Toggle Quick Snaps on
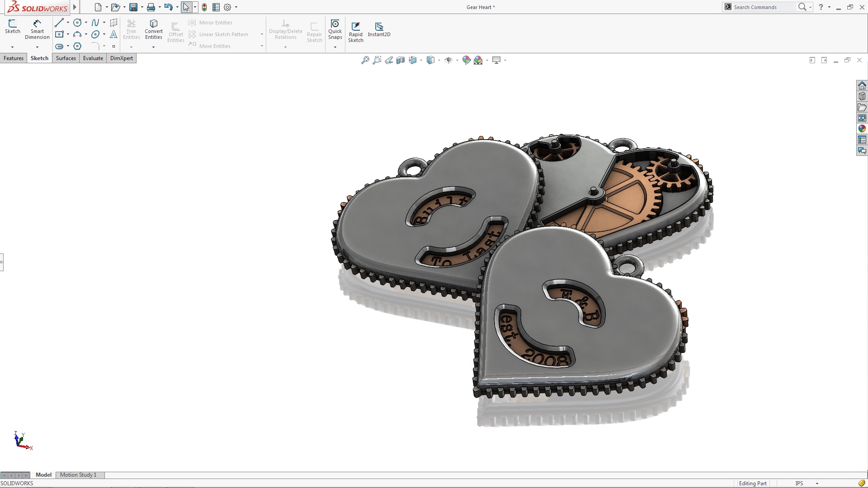Viewport: 868px width, 488px height. (x=335, y=28)
